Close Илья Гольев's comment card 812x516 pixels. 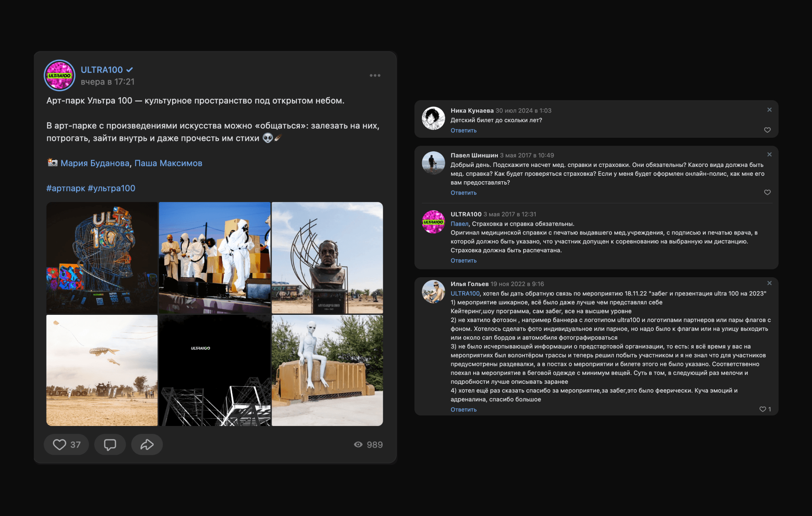769,283
